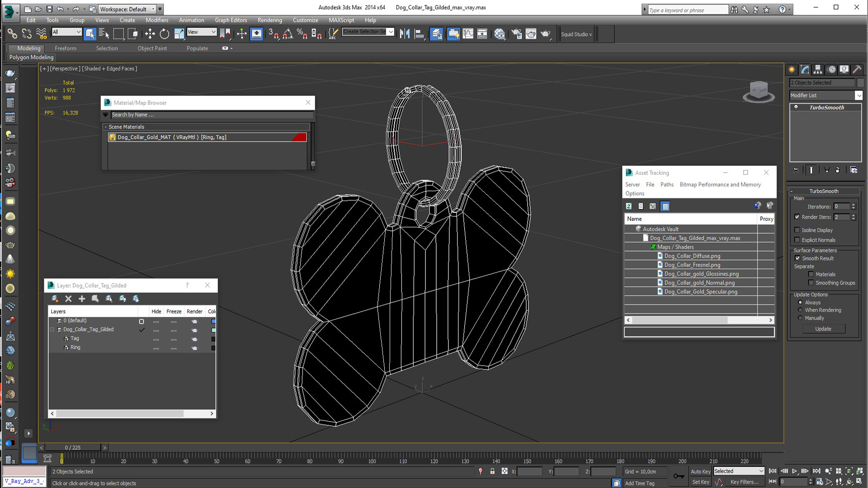Click Refresh icon in Asset Tracking
This screenshot has width=868, height=488.
point(628,206)
